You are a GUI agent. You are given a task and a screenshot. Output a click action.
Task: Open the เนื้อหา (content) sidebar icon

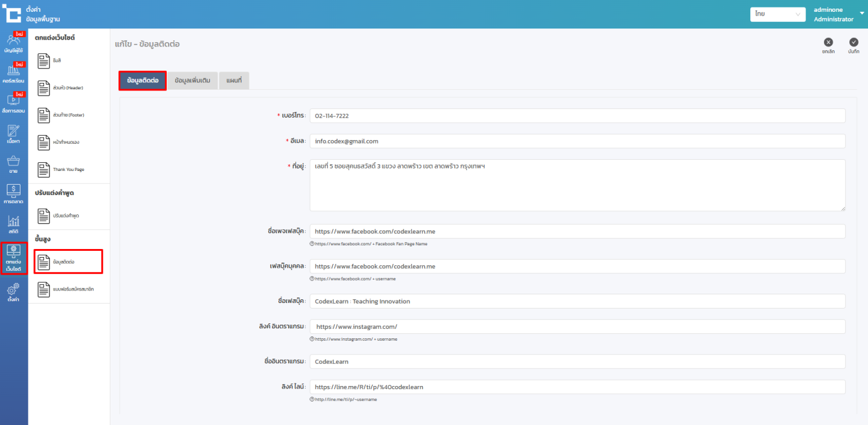click(x=13, y=133)
